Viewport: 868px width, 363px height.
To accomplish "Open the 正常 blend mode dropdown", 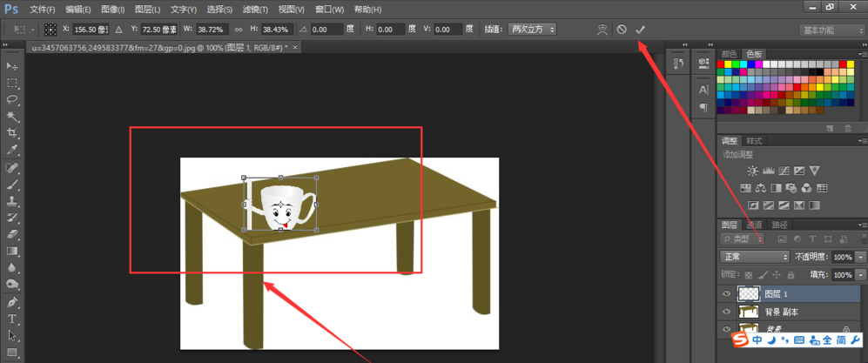I will [754, 258].
